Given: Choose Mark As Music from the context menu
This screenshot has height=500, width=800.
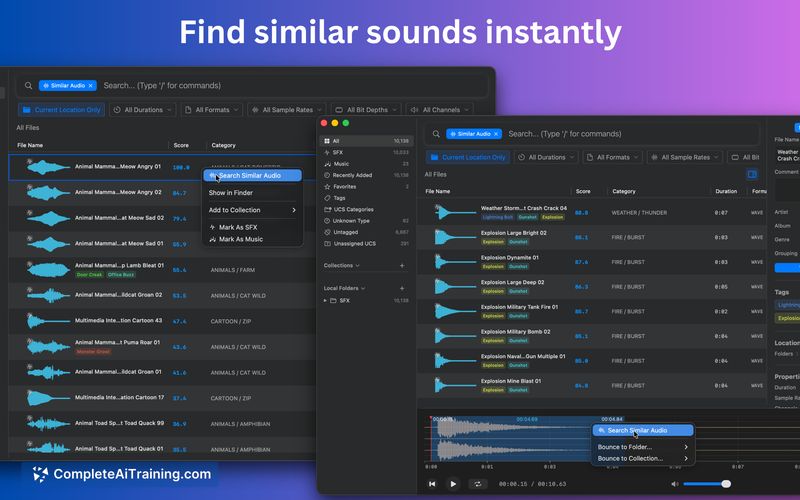Looking at the screenshot, I should click(x=253, y=239).
